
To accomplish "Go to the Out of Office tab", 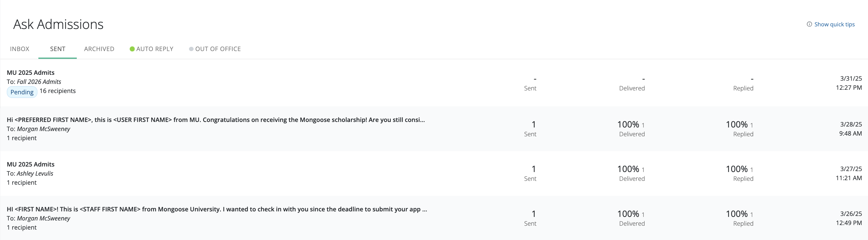I will click(218, 49).
